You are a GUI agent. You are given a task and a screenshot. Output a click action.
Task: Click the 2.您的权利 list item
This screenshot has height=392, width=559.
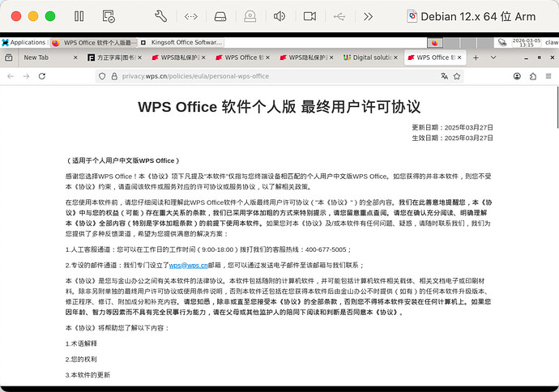[81, 360]
